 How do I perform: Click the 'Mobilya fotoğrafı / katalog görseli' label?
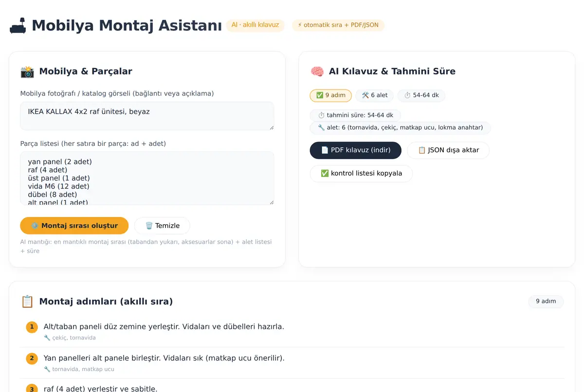(117, 93)
